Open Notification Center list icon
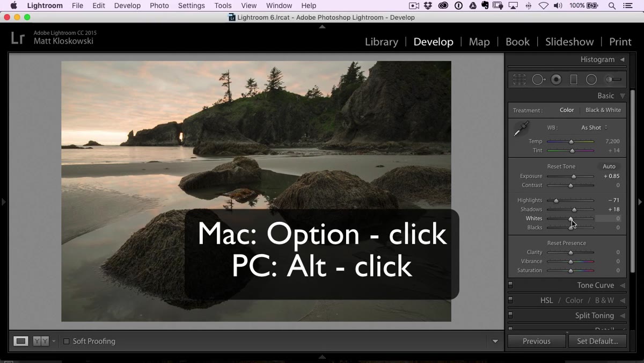This screenshot has height=363, width=644. 628,5
